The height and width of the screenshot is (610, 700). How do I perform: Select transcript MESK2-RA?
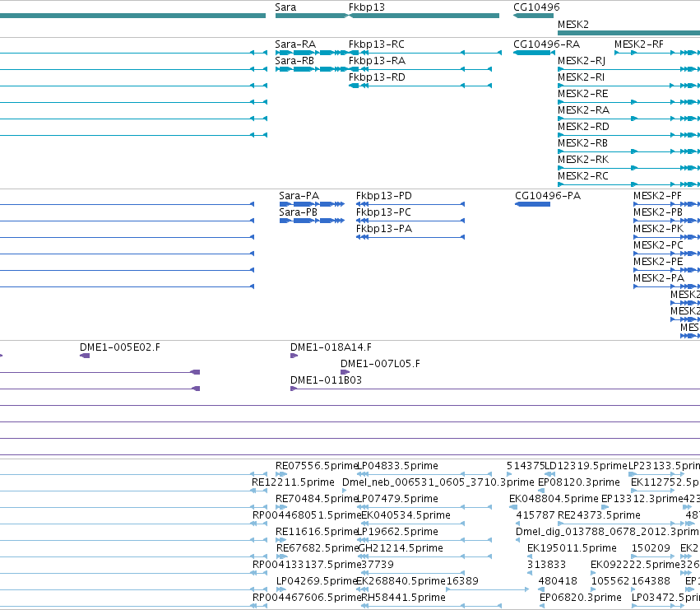628,119
